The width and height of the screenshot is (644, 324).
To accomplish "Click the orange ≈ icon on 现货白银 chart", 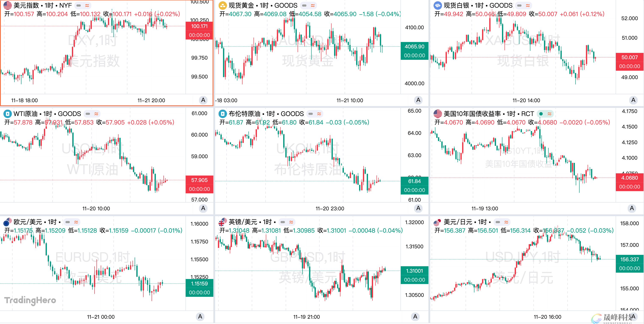I will (x=528, y=6).
